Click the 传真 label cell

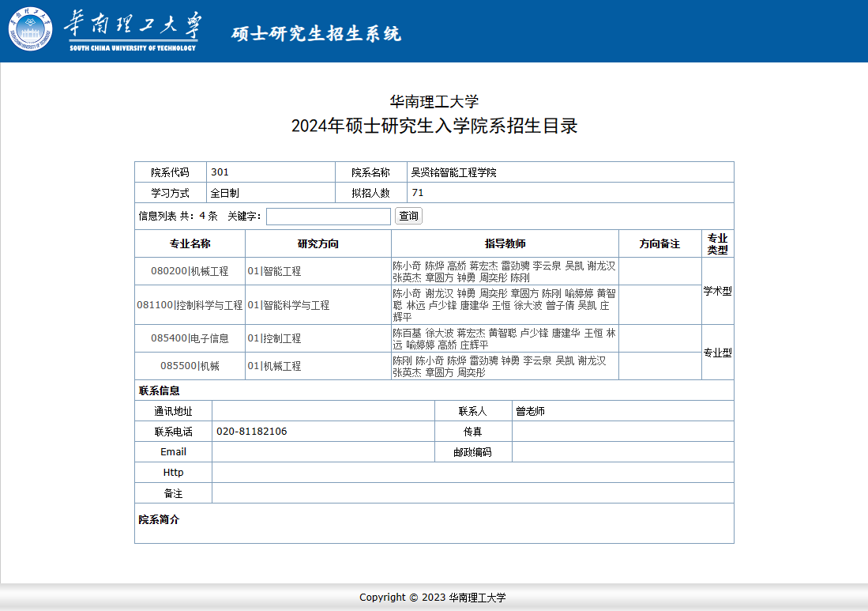pyautogui.click(x=473, y=432)
